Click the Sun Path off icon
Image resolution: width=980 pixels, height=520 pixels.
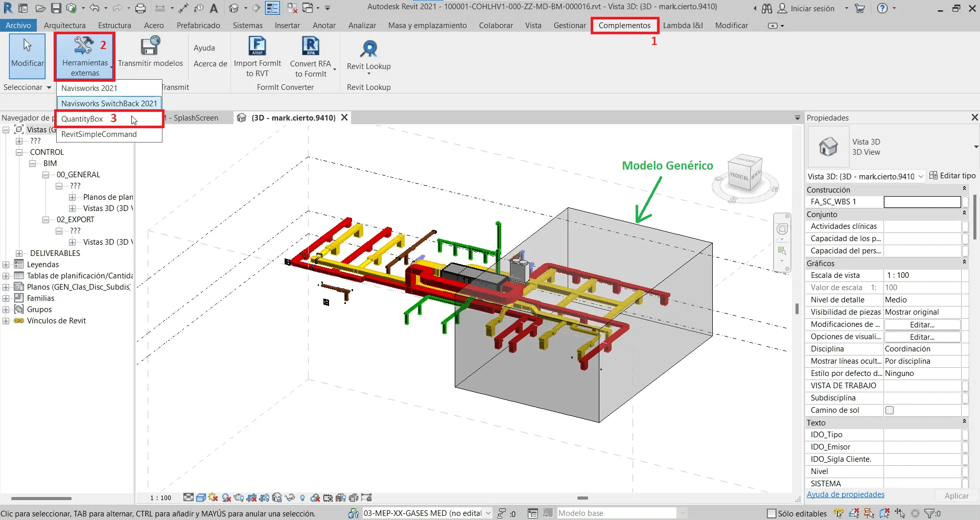(213, 498)
